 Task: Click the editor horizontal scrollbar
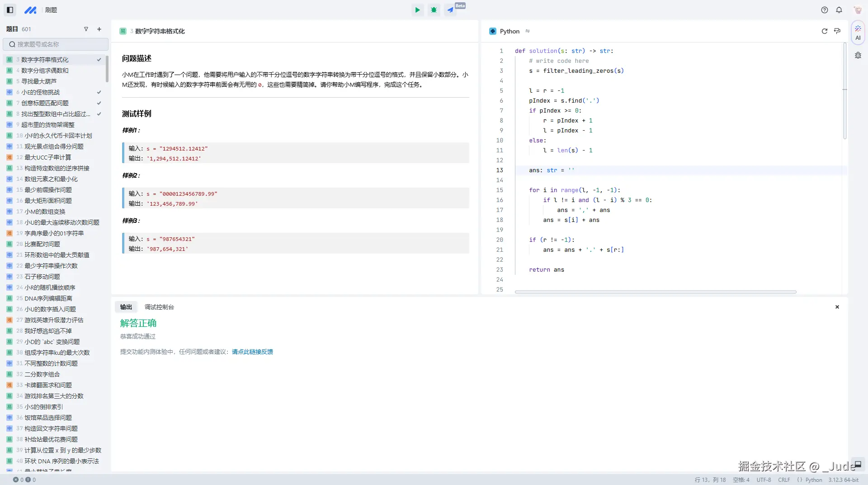click(656, 292)
